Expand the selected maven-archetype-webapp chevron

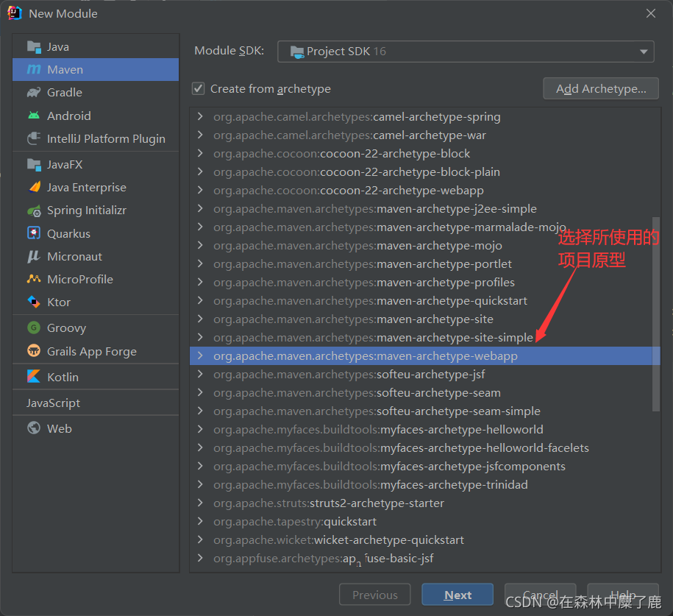[200, 355]
